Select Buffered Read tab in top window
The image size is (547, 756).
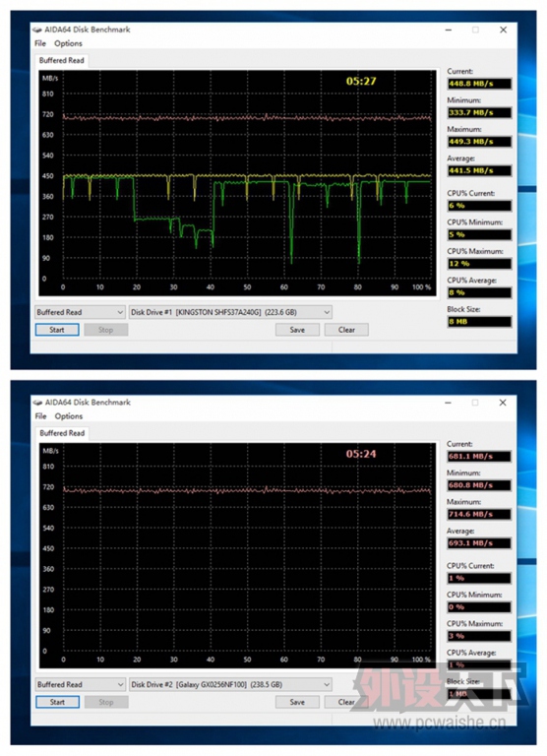click(x=62, y=61)
